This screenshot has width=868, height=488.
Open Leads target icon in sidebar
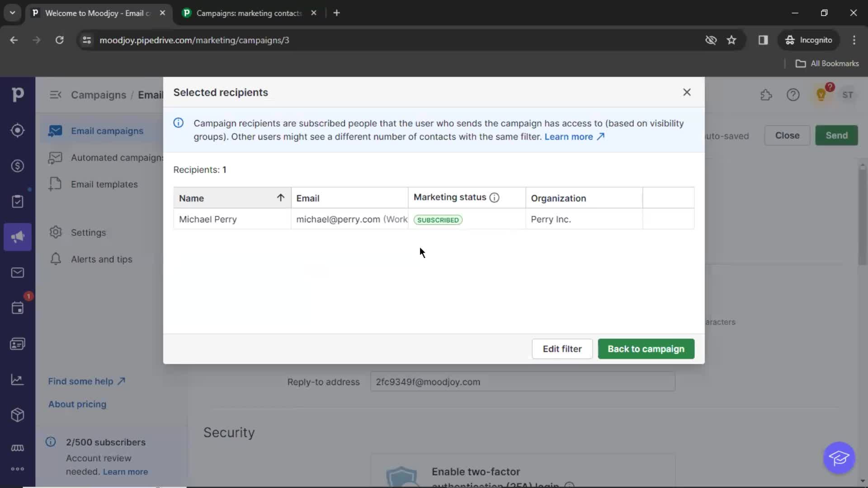[18, 131]
